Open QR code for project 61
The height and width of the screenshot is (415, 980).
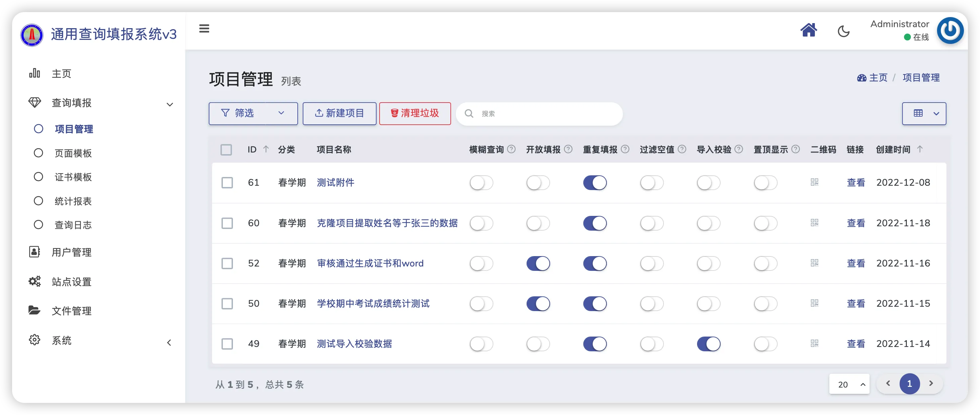tap(814, 182)
